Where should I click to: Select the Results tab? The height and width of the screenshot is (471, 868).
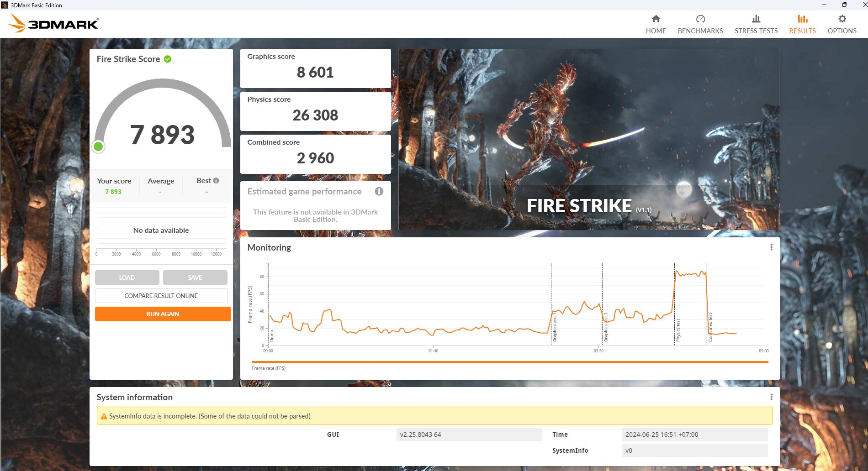point(802,25)
